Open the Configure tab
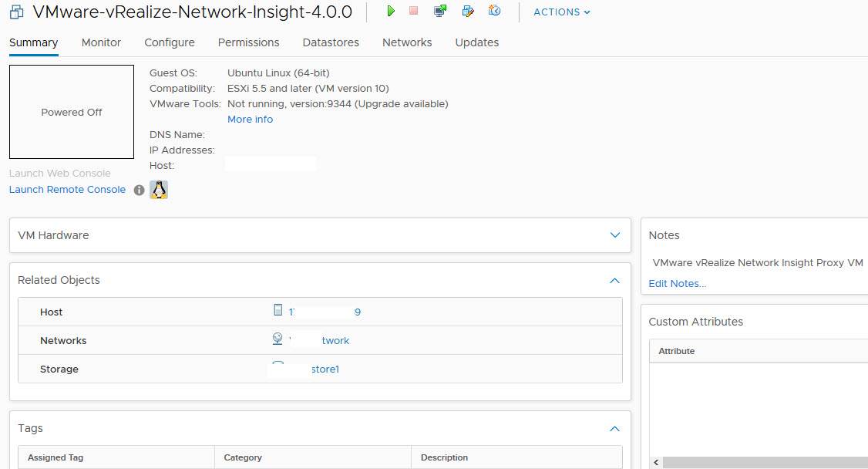Screen dimensions: 868x469 click(x=170, y=42)
